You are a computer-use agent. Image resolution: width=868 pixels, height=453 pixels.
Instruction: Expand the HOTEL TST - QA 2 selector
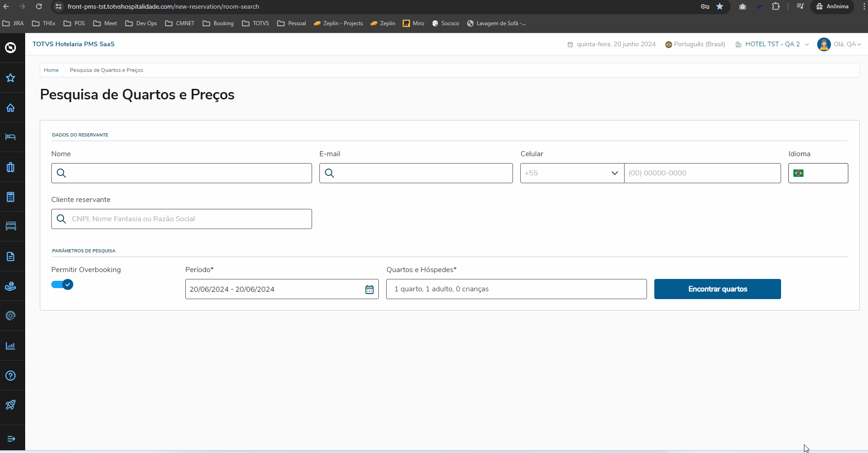pos(772,44)
